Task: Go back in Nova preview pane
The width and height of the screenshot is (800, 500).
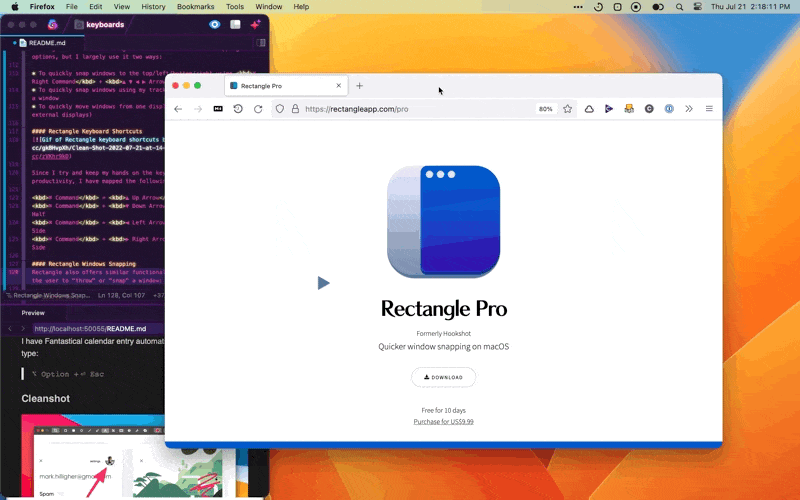Action: 10,329
